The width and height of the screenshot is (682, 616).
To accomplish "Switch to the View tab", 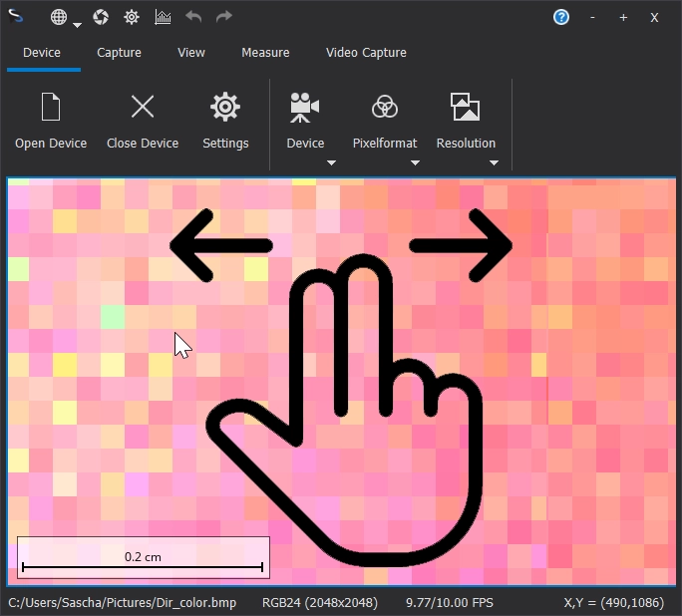I will (x=191, y=52).
